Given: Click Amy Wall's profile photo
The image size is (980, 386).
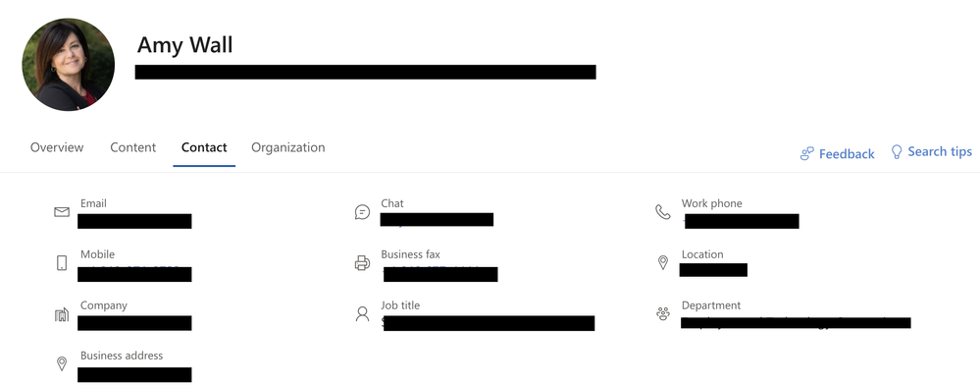Looking at the screenshot, I should tap(68, 65).
